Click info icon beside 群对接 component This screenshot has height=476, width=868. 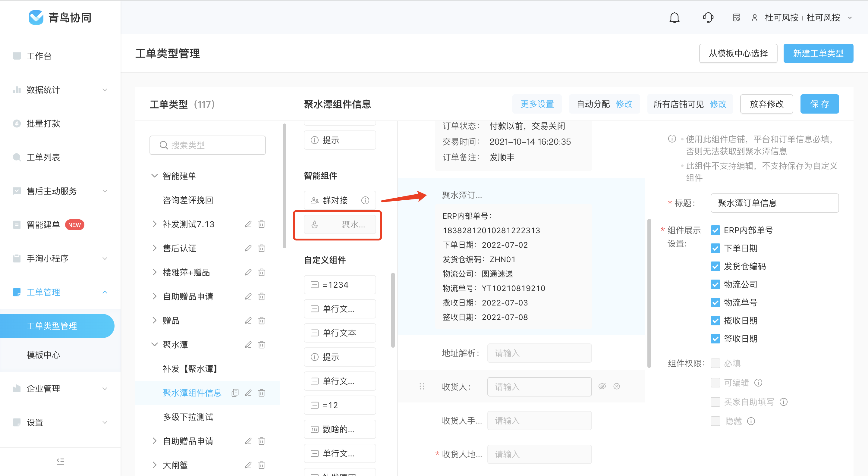pos(365,200)
